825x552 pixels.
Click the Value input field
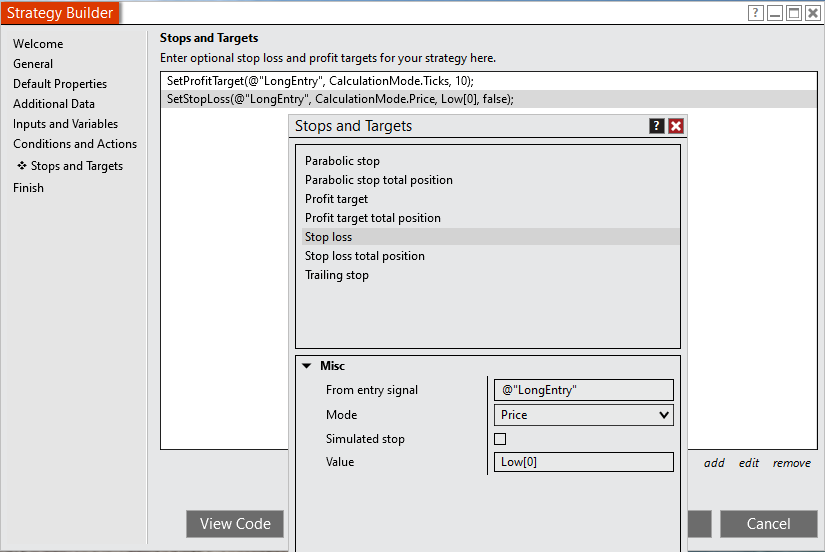(584, 462)
